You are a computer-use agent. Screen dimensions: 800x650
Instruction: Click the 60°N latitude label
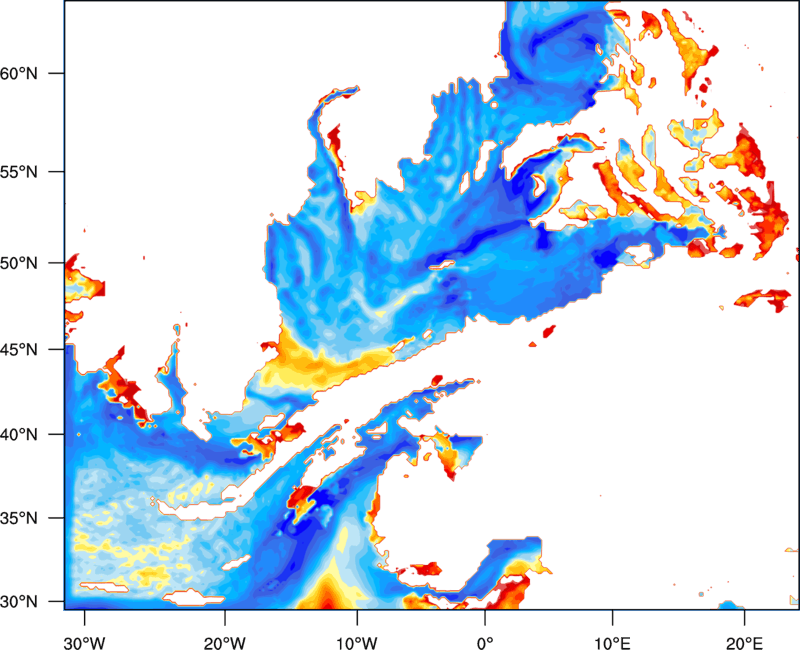point(19,73)
